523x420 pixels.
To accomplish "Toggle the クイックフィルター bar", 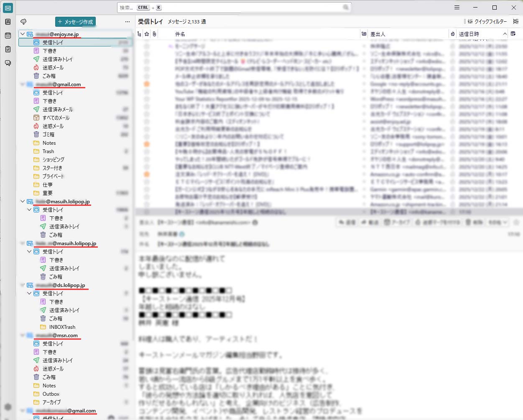I will pos(487,21).
